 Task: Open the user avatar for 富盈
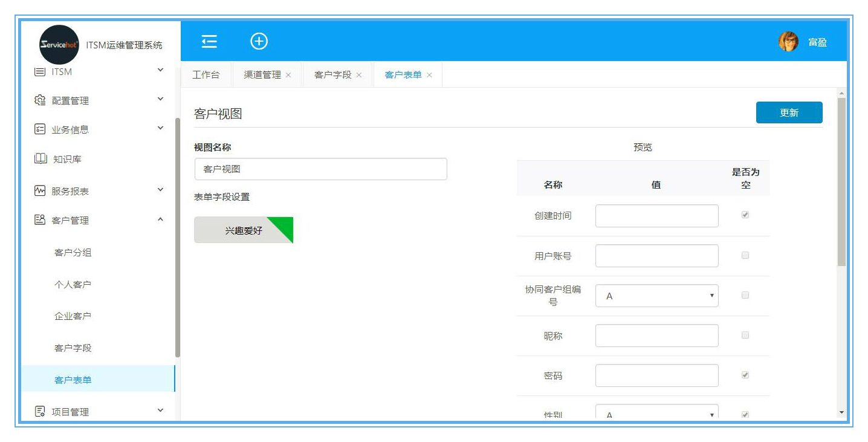coord(788,42)
